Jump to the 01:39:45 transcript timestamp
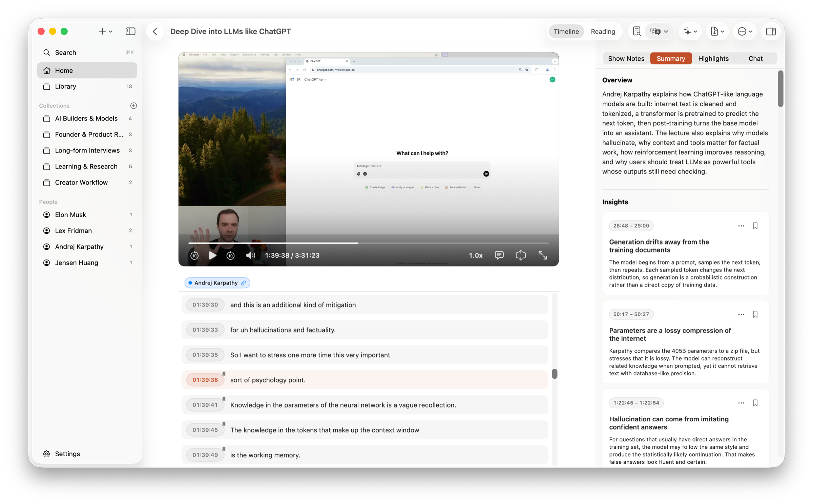The width and height of the screenshot is (813, 504). click(205, 430)
